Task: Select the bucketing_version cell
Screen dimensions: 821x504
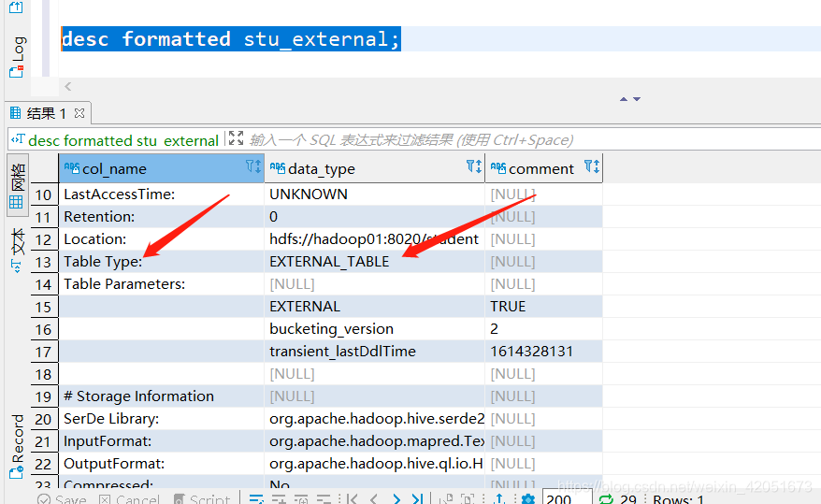Action: click(374, 329)
